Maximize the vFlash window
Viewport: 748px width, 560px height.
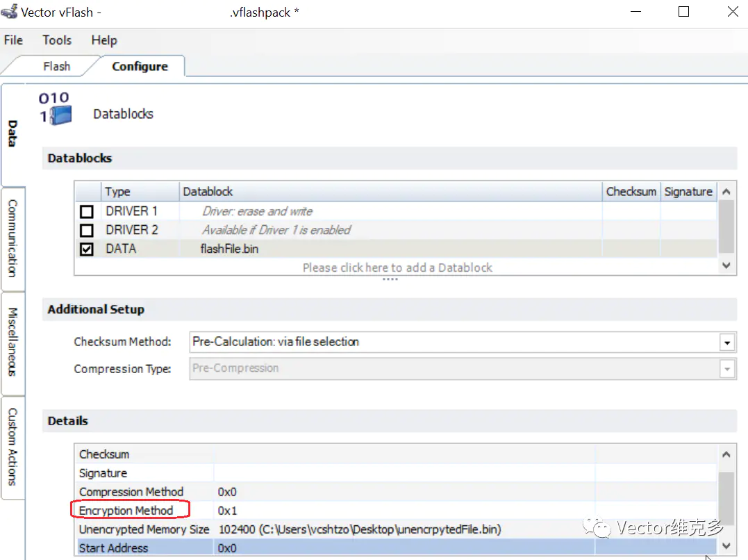(x=683, y=12)
